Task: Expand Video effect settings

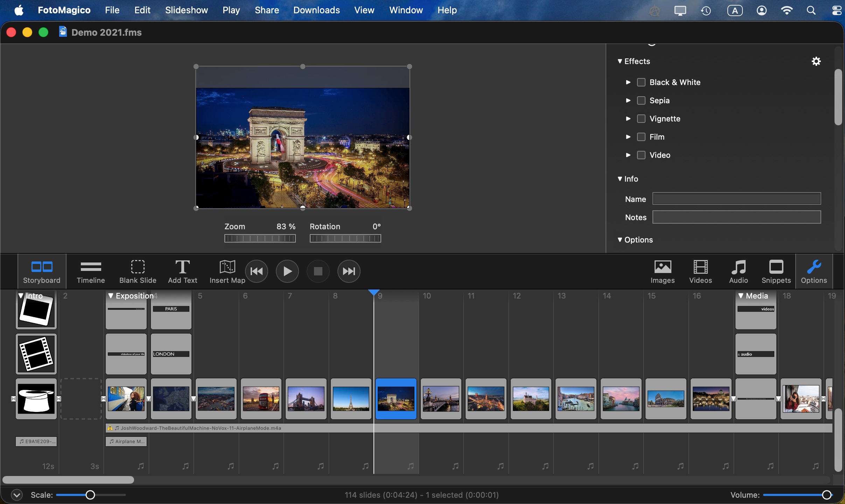Action: (x=628, y=155)
